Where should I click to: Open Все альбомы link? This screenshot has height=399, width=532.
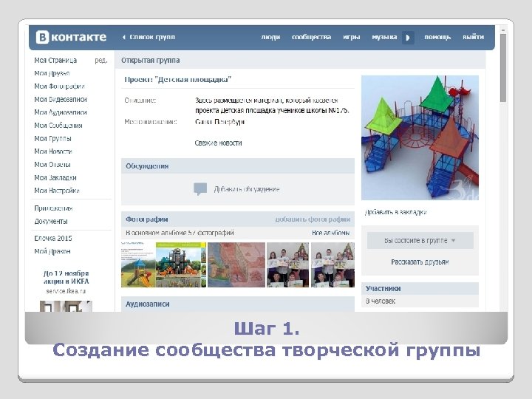point(330,233)
